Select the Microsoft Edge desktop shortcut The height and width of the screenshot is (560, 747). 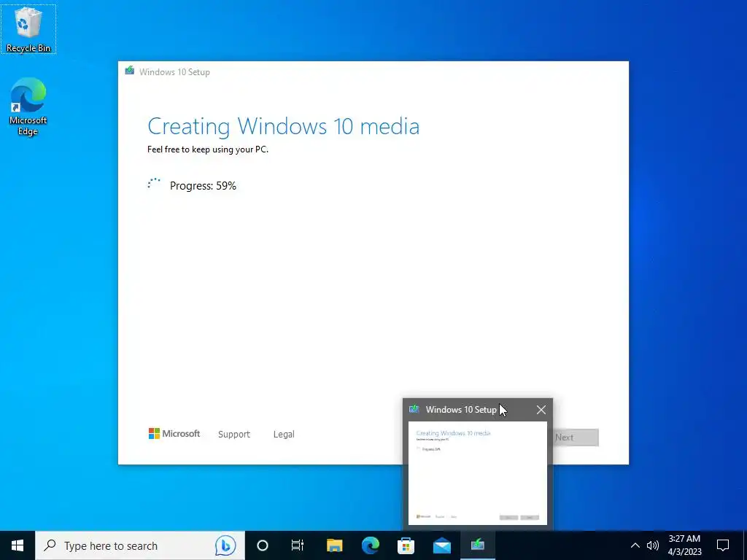[x=28, y=106]
